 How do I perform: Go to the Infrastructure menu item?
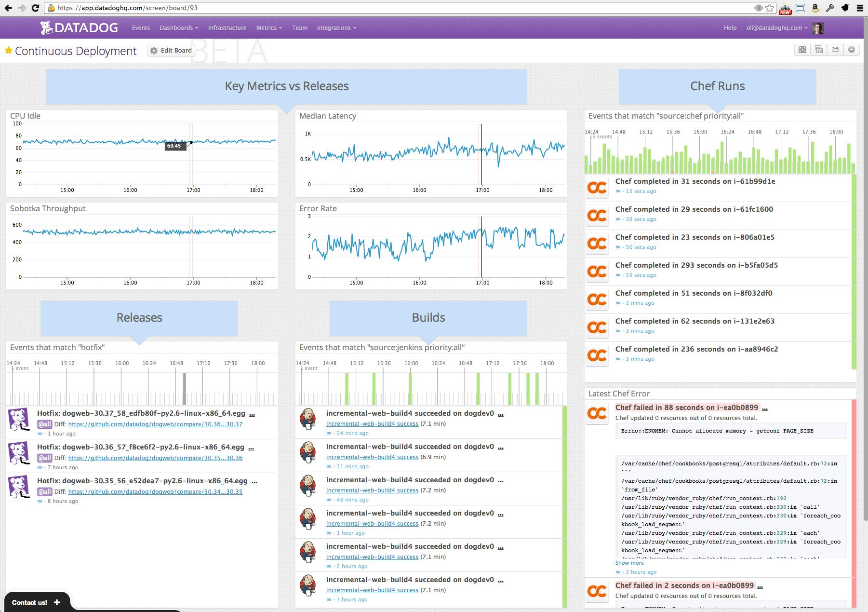point(227,27)
